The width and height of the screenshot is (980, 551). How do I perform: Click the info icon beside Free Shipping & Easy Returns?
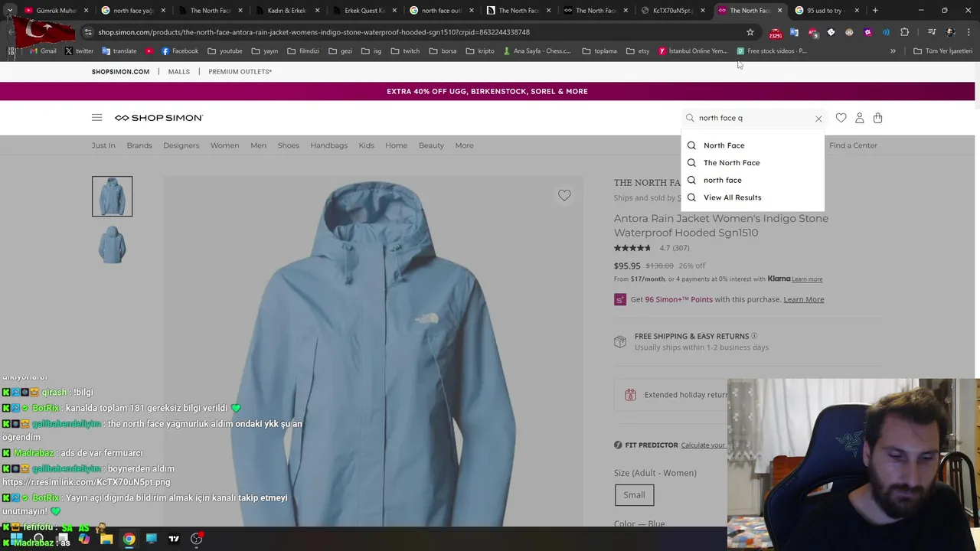coord(754,336)
